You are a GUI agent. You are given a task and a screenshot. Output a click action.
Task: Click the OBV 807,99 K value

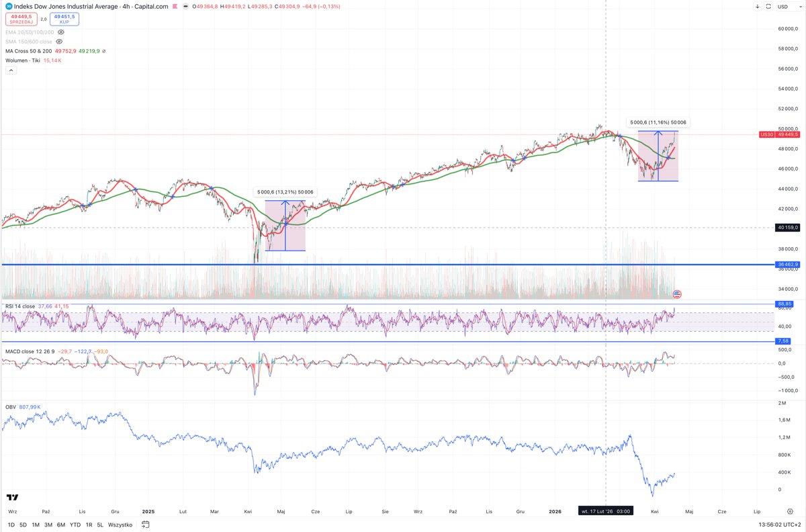tap(30, 406)
